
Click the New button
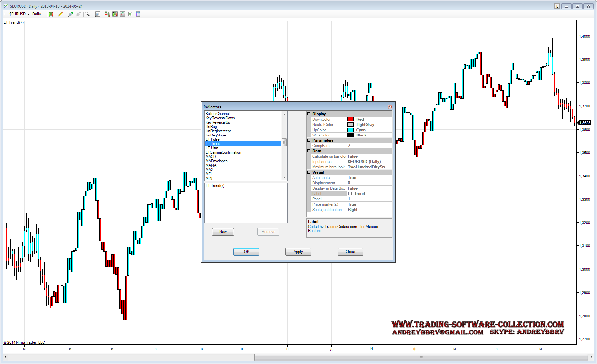[223, 232]
